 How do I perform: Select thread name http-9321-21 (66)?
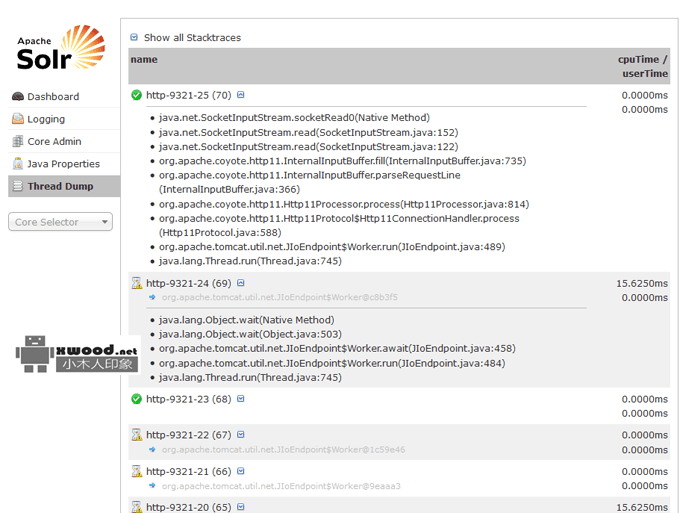[x=188, y=471]
